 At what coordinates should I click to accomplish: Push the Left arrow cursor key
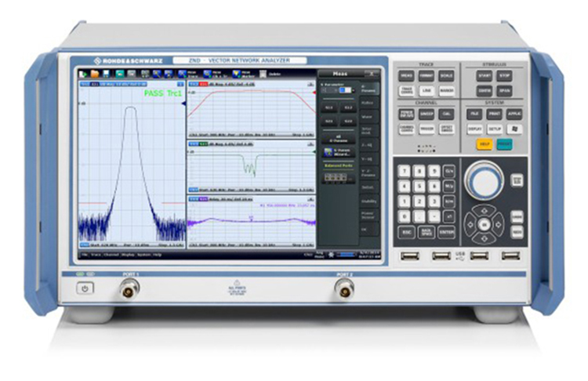coord(470,225)
